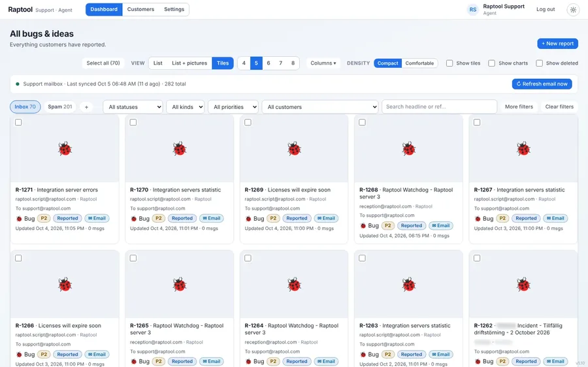
Task: Focus the Search headline or ref field
Action: pos(439,107)
